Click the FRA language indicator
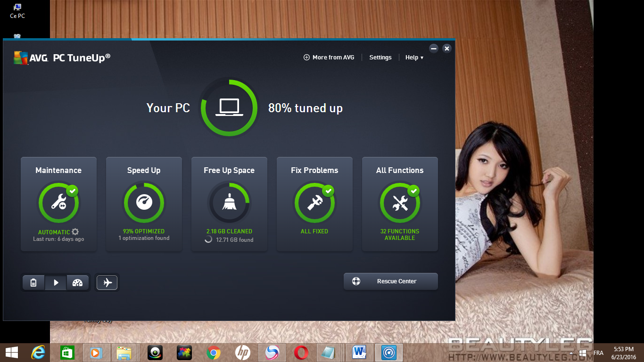The width and height of the screenshot is (644, 362). (x=598, y=353)
